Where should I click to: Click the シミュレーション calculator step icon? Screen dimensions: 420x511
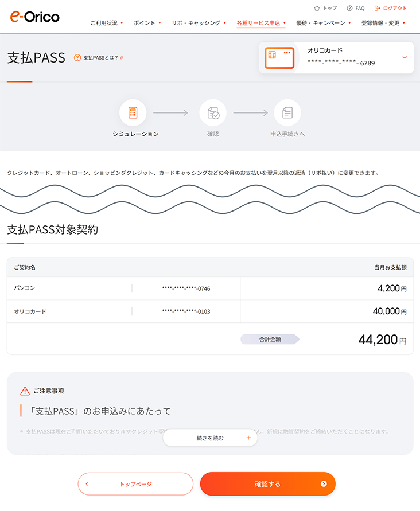(x=133, y=113)
